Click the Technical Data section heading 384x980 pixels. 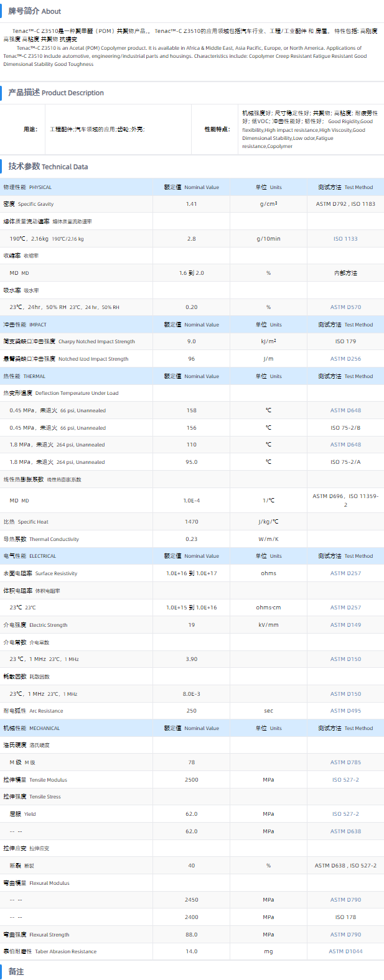(x=48, y=167)
